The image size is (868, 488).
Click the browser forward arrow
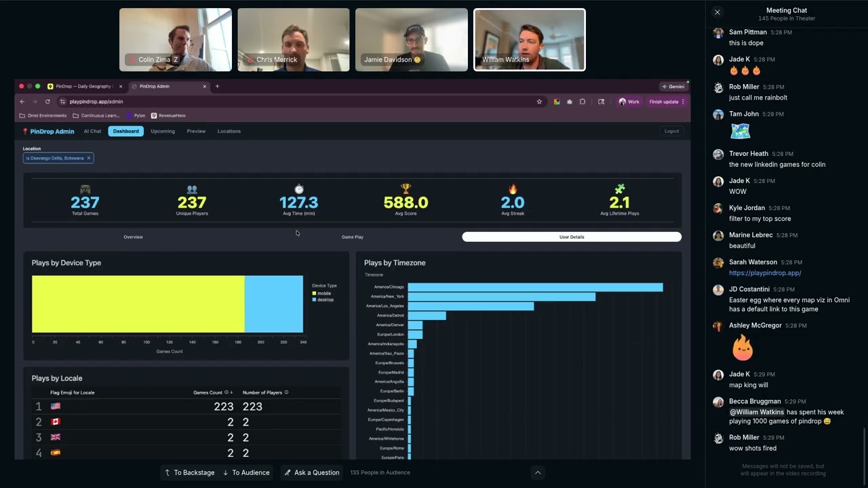click(x=35, y=102)
